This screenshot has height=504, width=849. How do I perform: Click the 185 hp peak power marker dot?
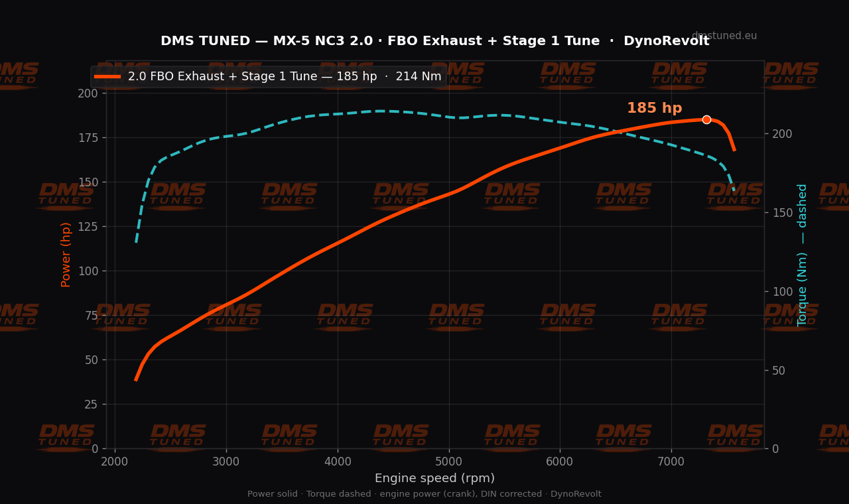click(x=706, y=120)
